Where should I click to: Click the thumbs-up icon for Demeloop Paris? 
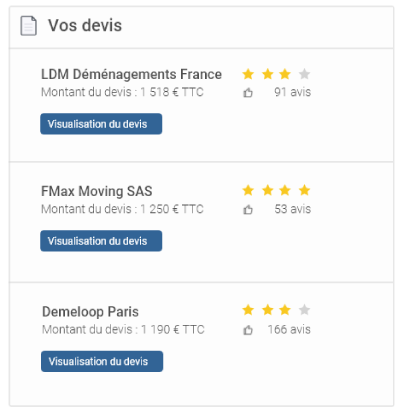[248, 330]
